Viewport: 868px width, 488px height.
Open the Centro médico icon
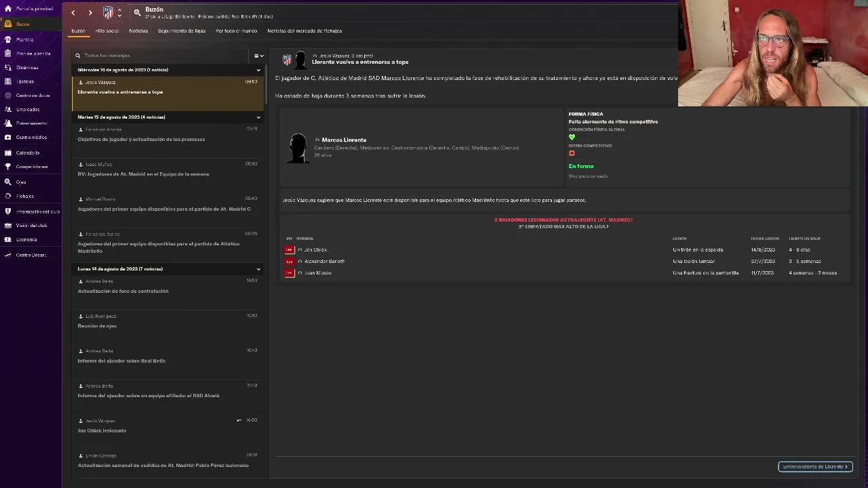pos(7,137)
